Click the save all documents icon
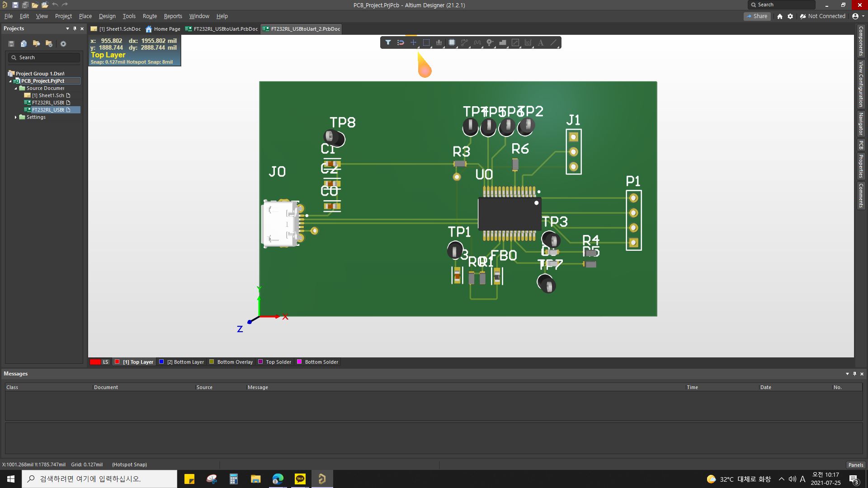The height and width of the screenshot is (488, 868). pyautogui.click(x=25, y=5)
